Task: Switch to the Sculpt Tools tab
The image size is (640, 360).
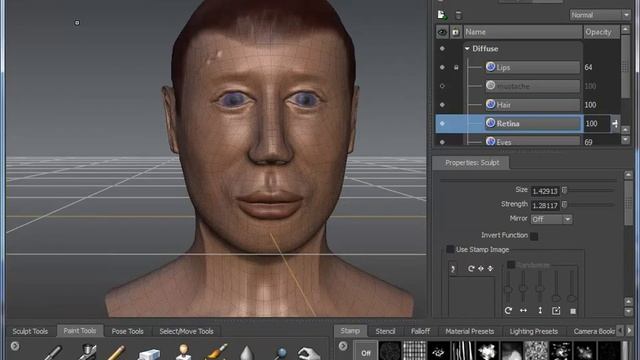Action: pyautogui.click(x=30, y=331)
